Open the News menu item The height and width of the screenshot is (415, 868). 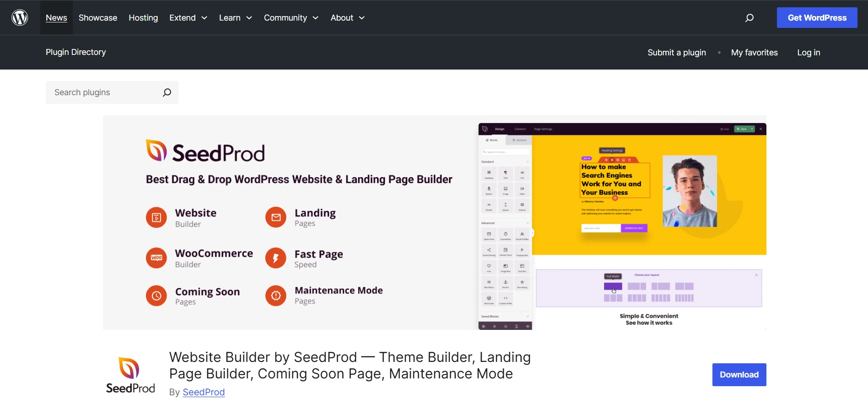[56, 18]
